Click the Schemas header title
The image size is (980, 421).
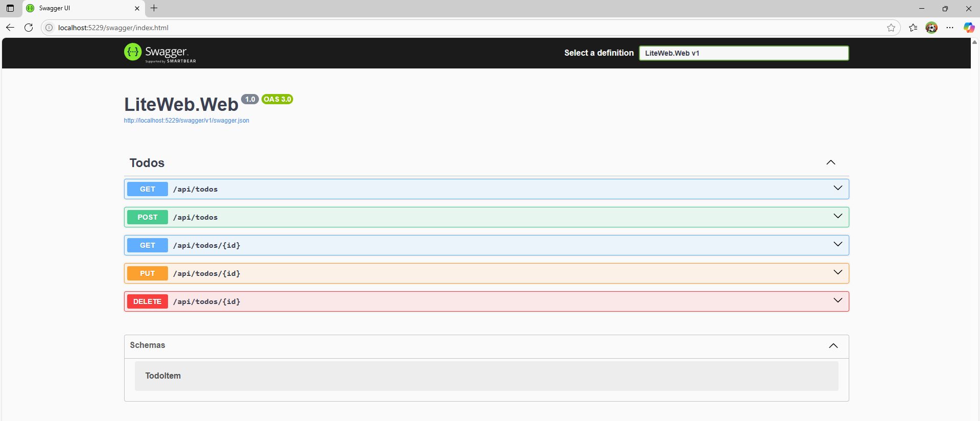[x=148, y=345]
